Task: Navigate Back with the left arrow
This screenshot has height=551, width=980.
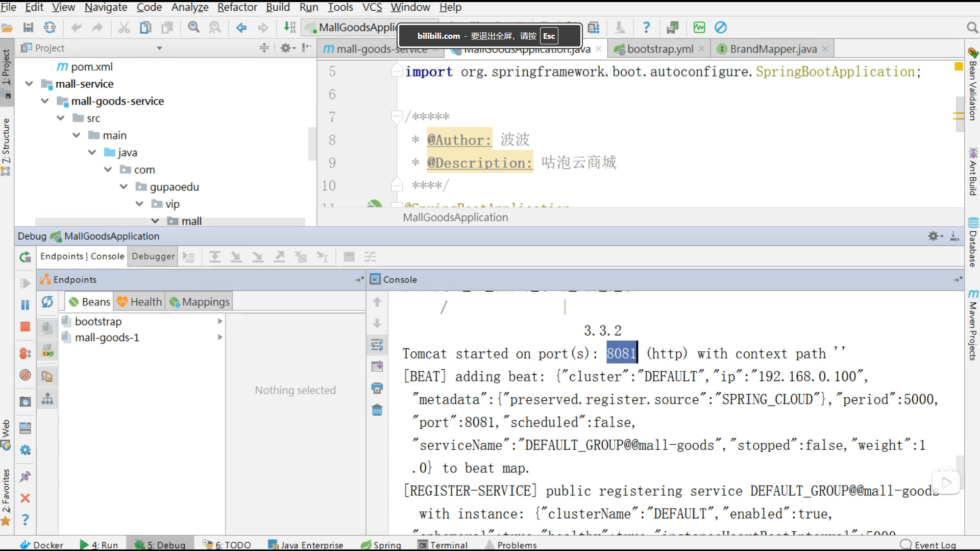Action: pos(241,28)
